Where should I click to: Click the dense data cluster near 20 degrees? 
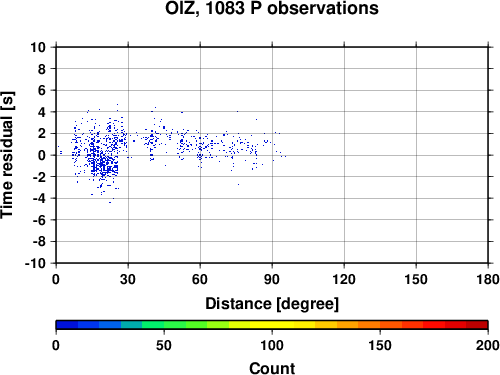(103, 163)
